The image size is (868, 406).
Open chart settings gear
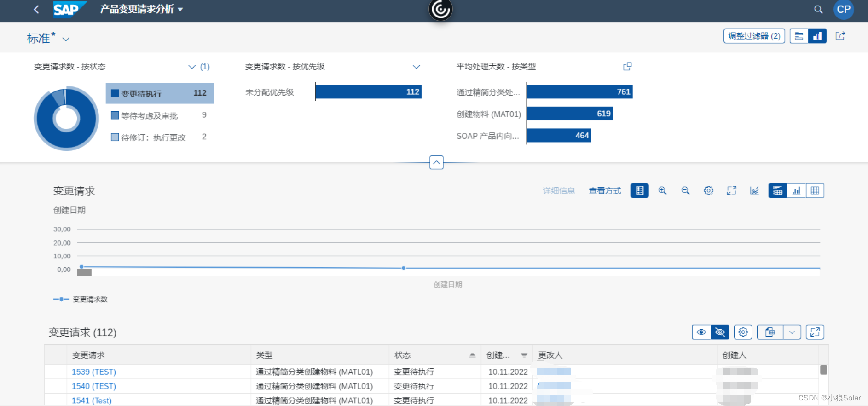pyautogui.click(x=708, y=191)
